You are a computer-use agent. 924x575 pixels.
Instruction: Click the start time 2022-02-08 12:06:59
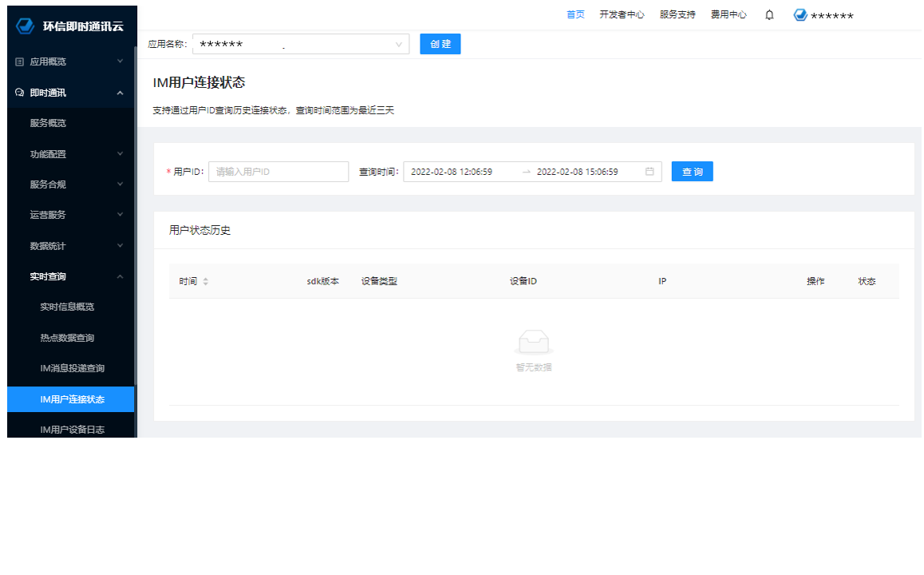click(x=452, y=172)
